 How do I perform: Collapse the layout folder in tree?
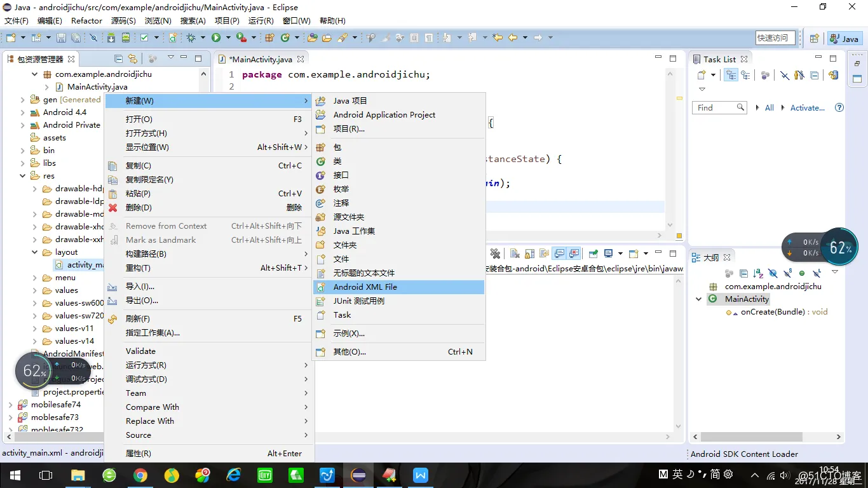[x=35, y=252]
